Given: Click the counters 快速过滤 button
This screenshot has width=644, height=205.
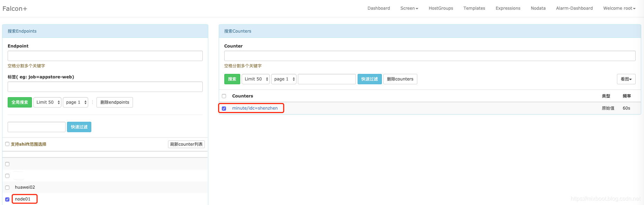Looking at the screenshot, I should tap(369, 79).
